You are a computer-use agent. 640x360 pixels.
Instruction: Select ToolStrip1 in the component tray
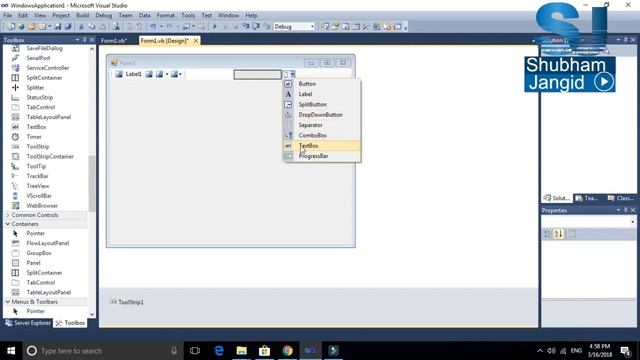tap(127, 302)
